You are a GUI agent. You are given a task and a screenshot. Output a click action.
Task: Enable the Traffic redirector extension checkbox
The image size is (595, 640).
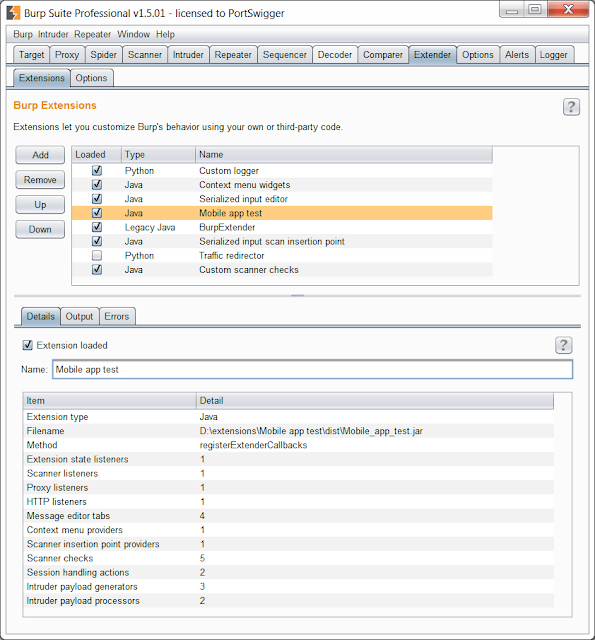click(97, 256)
